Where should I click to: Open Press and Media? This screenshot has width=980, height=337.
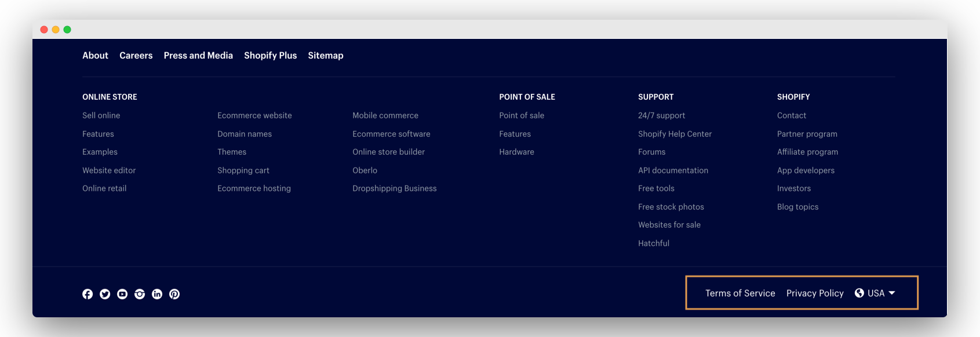tap(198, 56)
